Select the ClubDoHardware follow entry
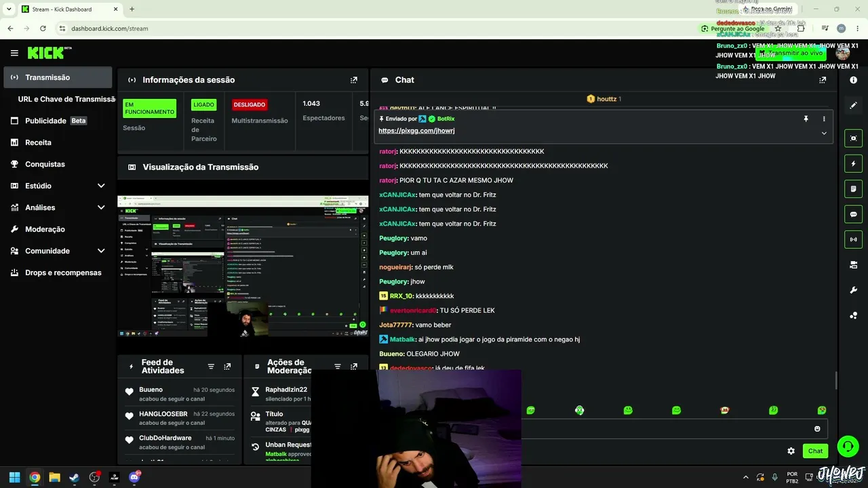868x488 pixels. tap(180, 443)
